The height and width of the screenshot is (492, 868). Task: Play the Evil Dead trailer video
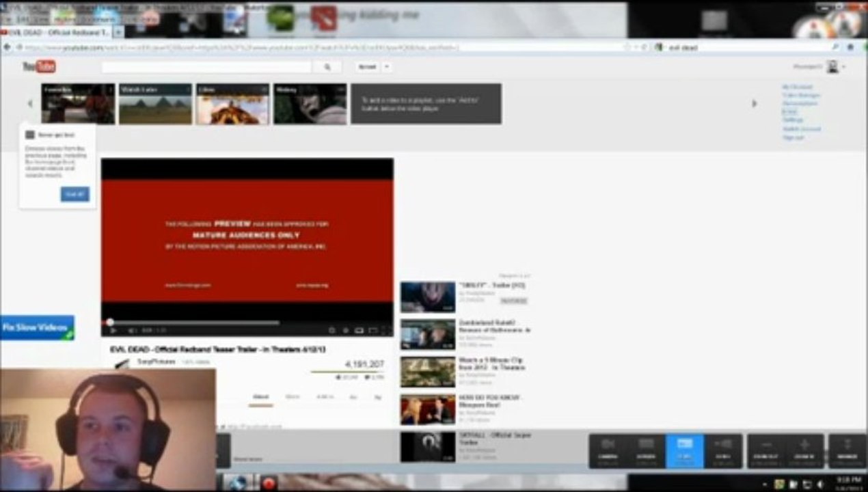pos(113,331)
